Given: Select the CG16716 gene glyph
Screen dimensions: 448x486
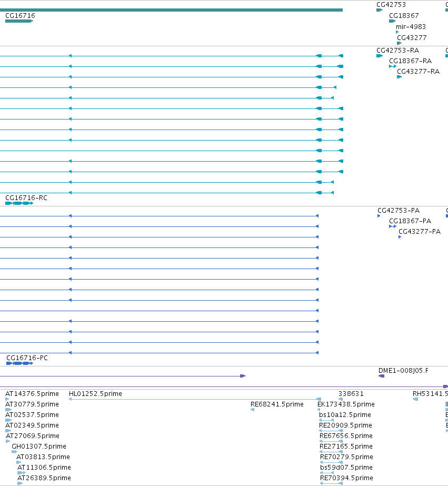Looking at the screenshot, I should coord(19,21).
